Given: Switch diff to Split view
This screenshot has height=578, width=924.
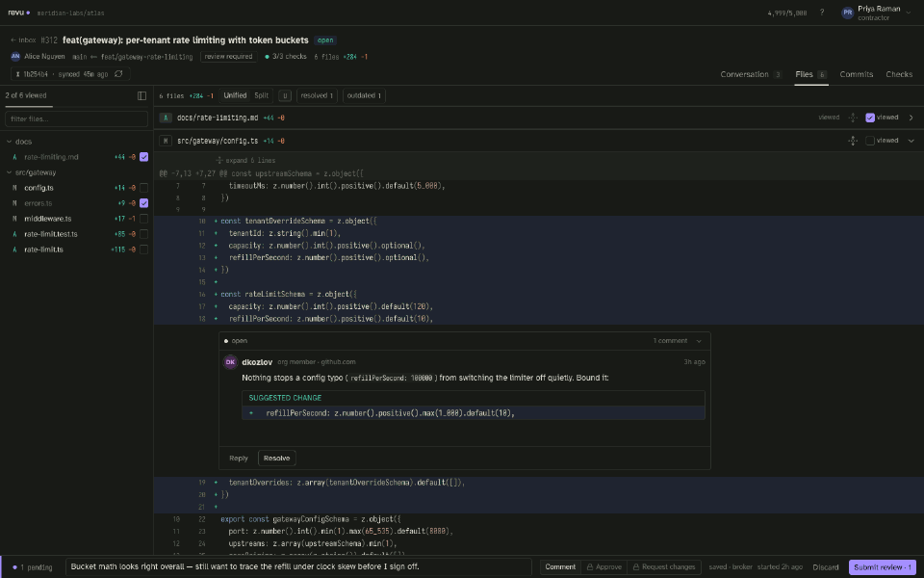Looking at the screenshot, I should coord(261,95).
